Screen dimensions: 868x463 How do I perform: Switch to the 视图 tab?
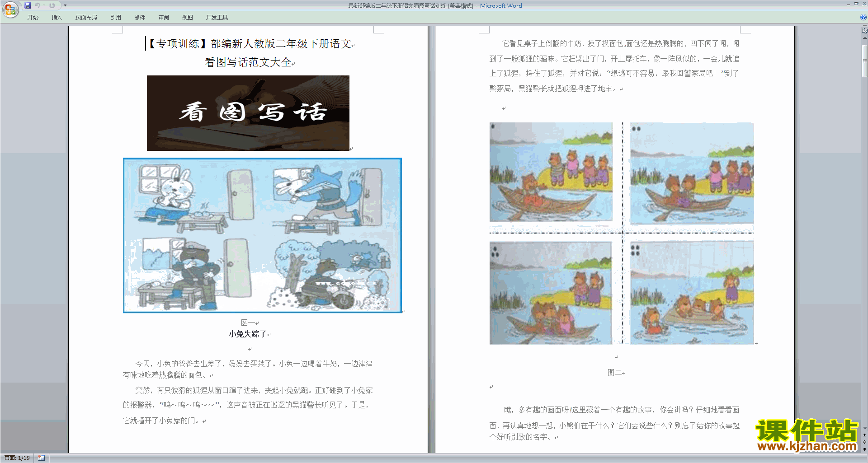[187, 17]
